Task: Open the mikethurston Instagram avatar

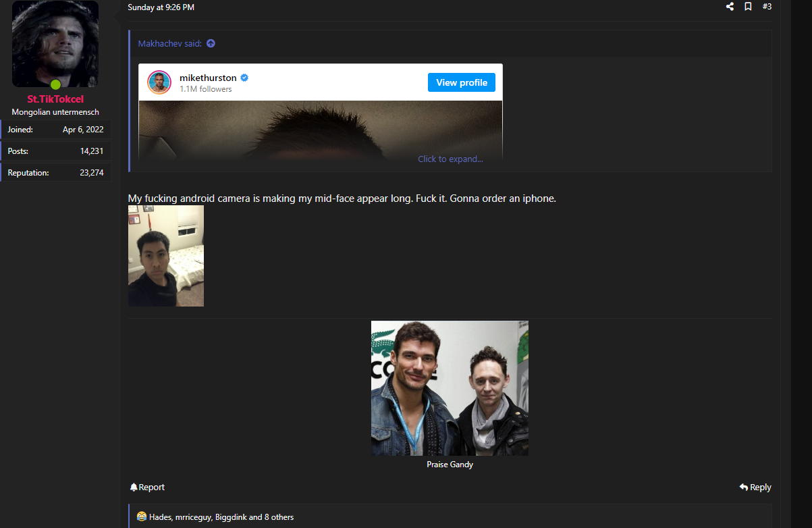Action: 159,82
